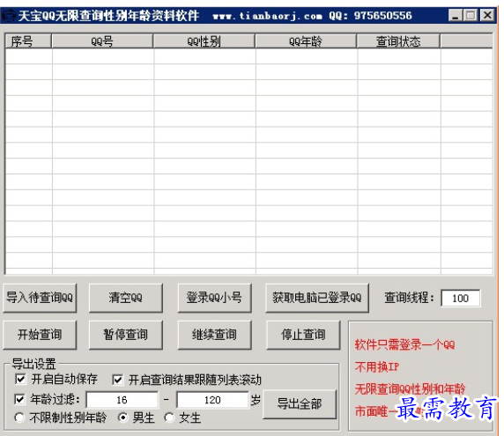Image resolution: width=504 pixels, height=436 pixels.
Task: Choose the 女生 radio option
Action: 169,418
